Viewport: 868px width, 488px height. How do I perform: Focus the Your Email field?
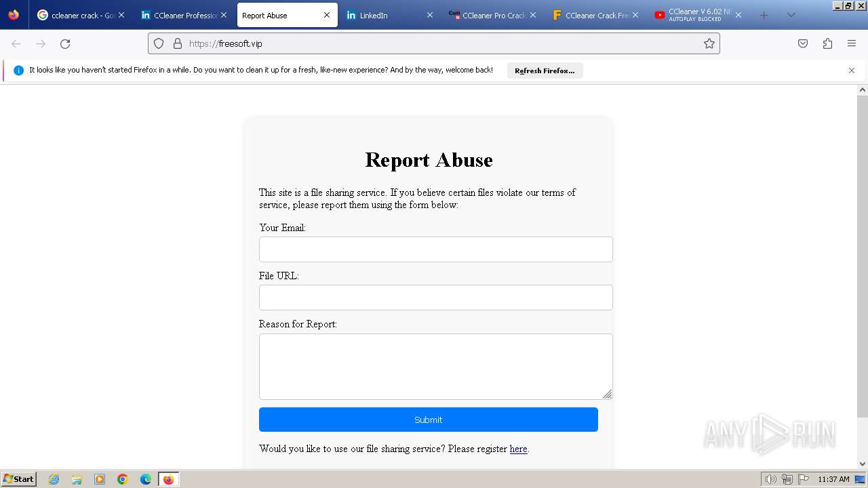pyautogui.click(x=435, y=249)
